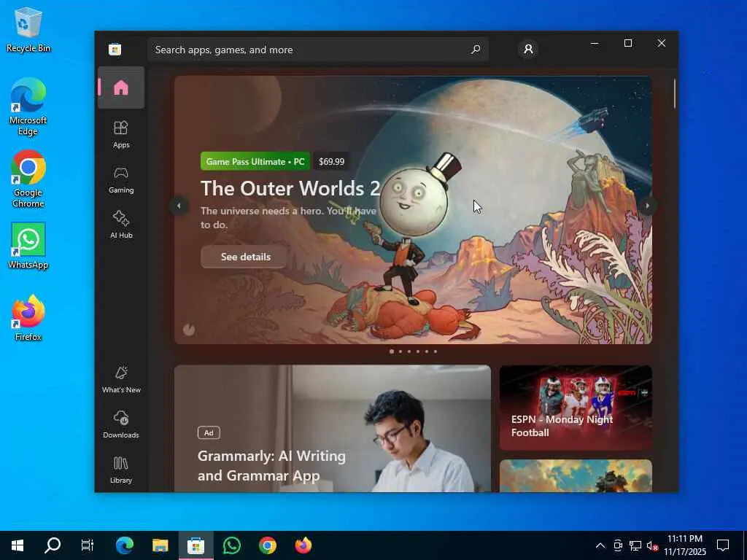Open the Library section
This screenshot has width=747, height=560.
[x=121, y=470]
